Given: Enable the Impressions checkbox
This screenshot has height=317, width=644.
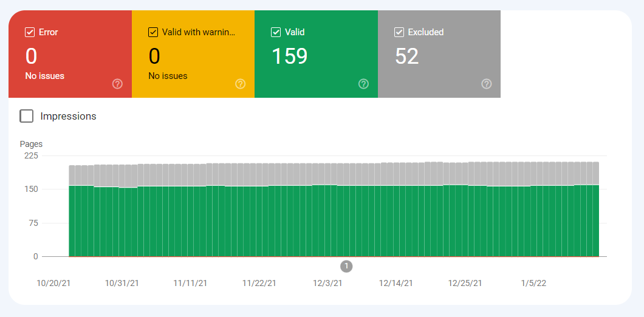Looking at the screenshot, I should tap(27, 116).
